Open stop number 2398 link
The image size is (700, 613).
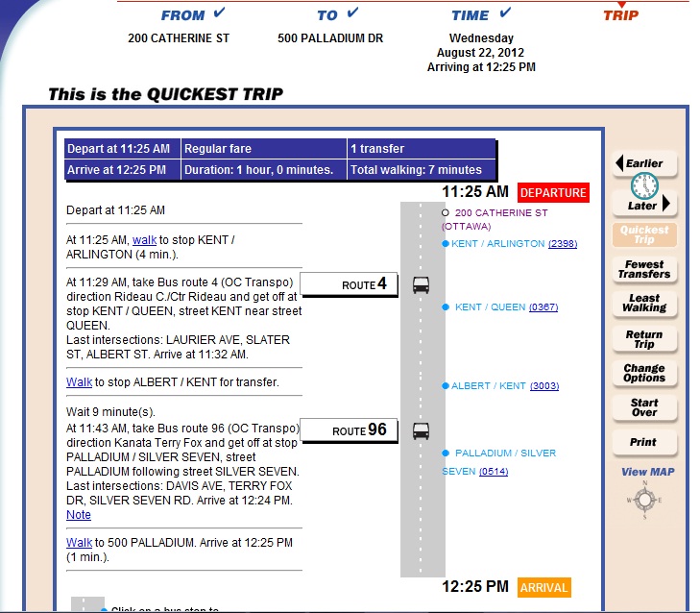(563, 244)
